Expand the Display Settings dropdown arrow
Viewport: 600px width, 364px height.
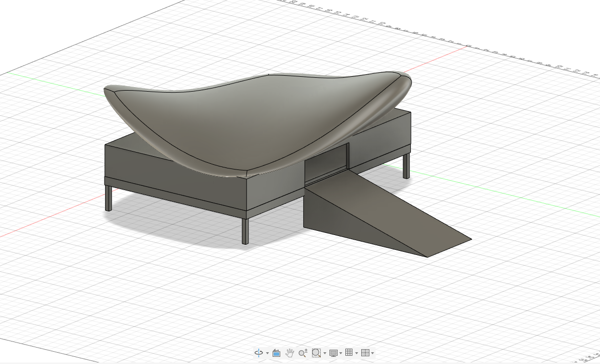(x=341, y=353)
